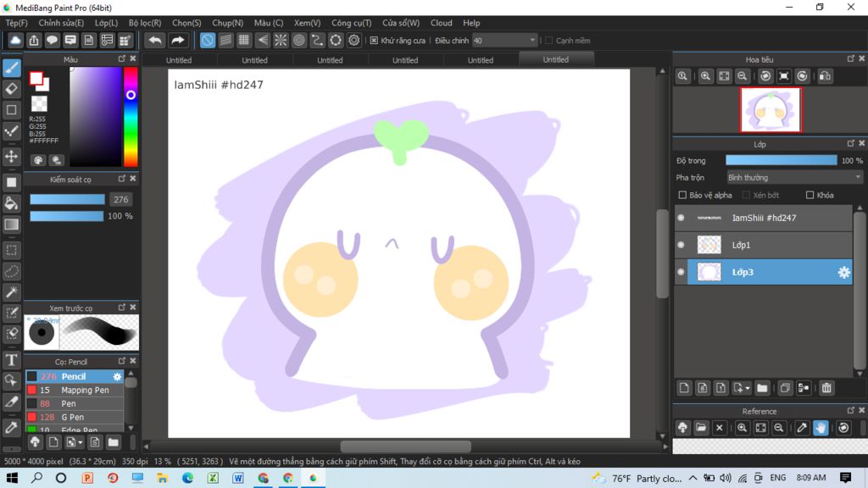Screen dimensions: 868x488
Task: Activate the Magic Wand tool
Action: click(12, 292)
